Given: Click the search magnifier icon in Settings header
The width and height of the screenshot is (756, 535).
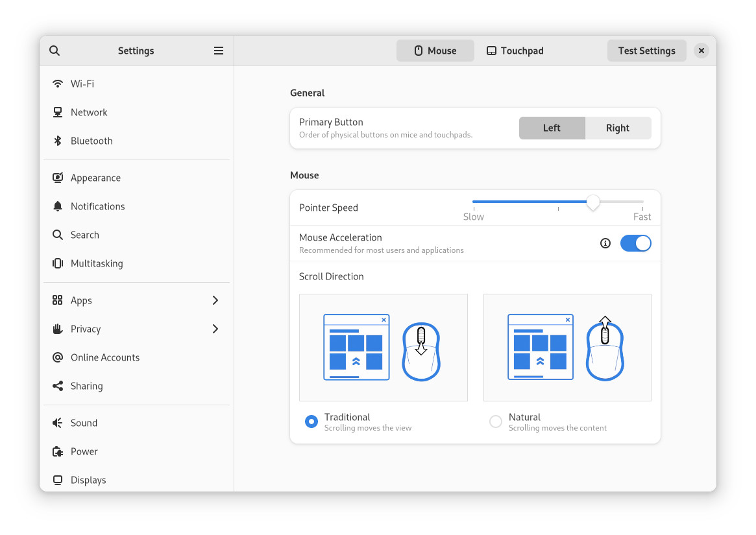Looking at the screenshot, I should (55, 51).
